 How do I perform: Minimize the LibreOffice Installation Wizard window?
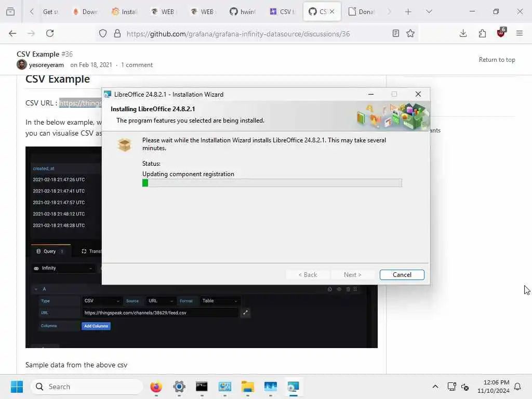(x=371, y=94)
